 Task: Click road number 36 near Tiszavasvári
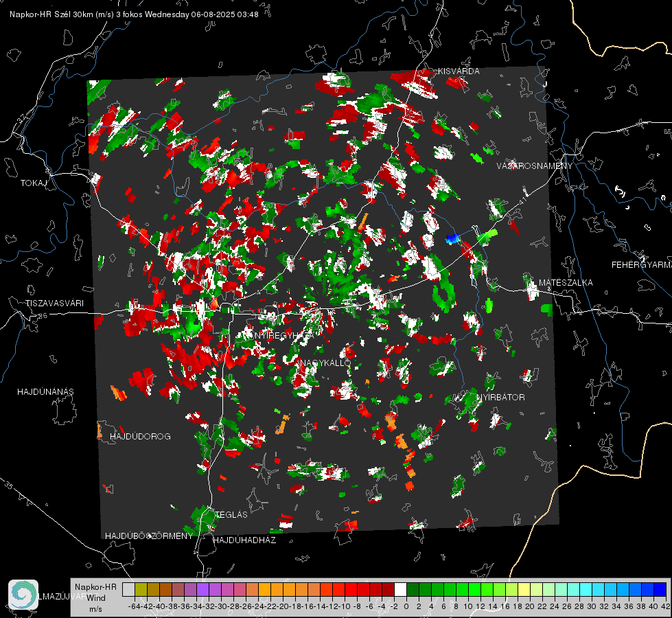[x=43, y=316]
